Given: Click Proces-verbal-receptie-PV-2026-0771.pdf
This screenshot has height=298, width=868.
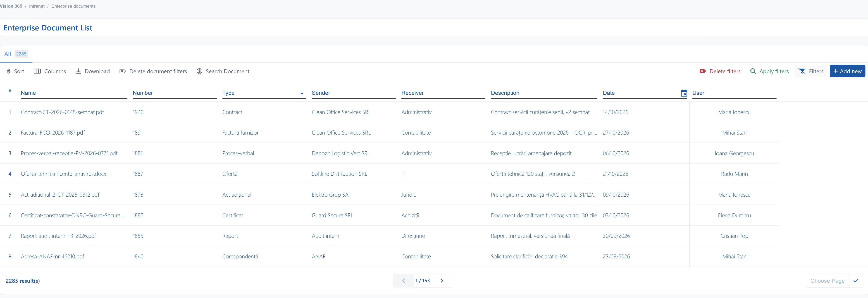Looking at the screenshot, I should click(x=69, y=153).
